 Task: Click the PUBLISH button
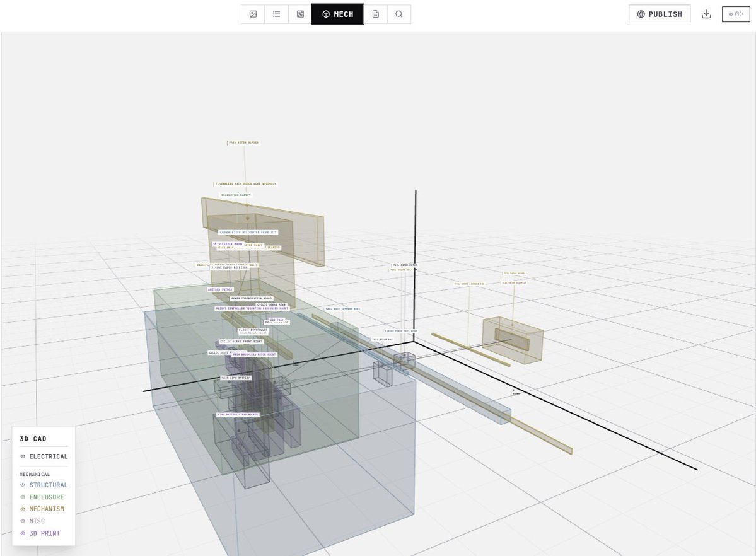tap(660, 14)
